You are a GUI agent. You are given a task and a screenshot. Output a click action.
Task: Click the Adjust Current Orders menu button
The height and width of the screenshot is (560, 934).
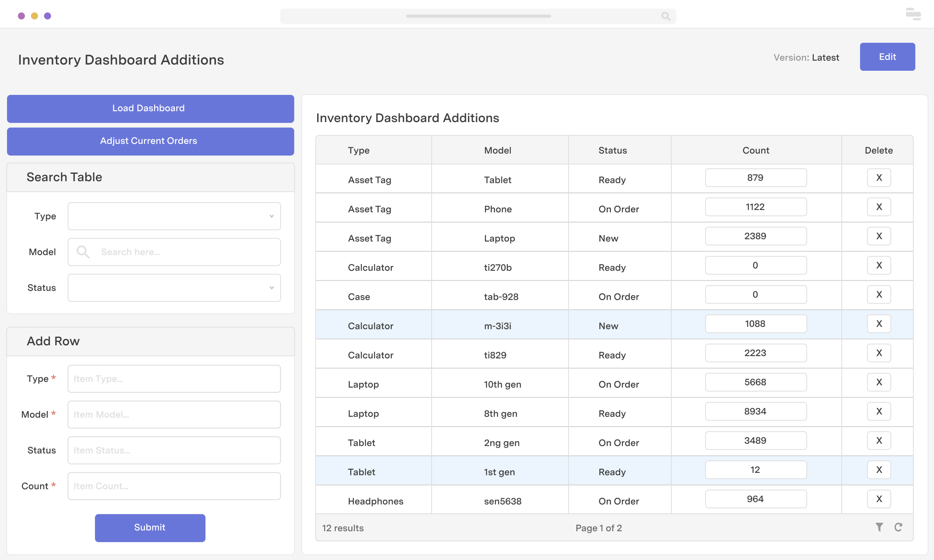point(149,141)
